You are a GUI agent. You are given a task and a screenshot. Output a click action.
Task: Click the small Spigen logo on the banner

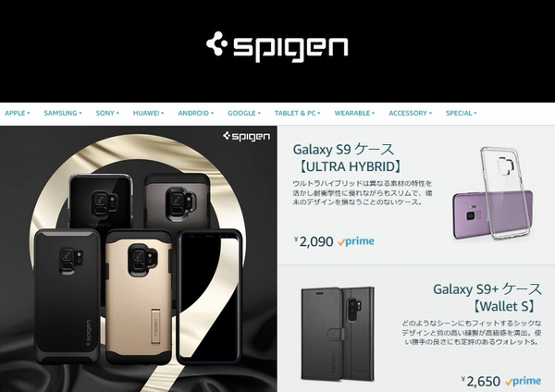coord(246,136)
